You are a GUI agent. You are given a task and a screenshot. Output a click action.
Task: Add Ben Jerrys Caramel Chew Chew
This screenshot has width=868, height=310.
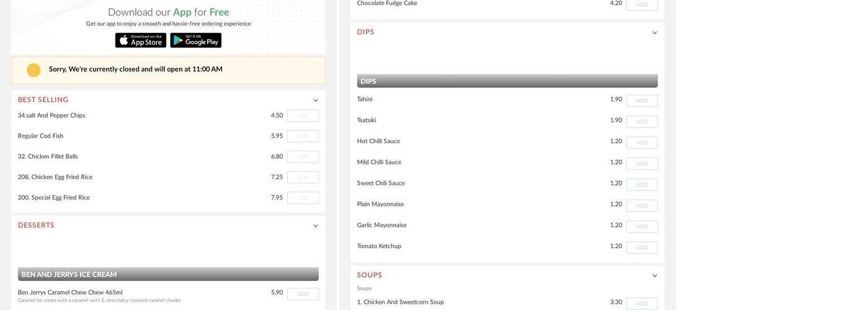[303, 294]
